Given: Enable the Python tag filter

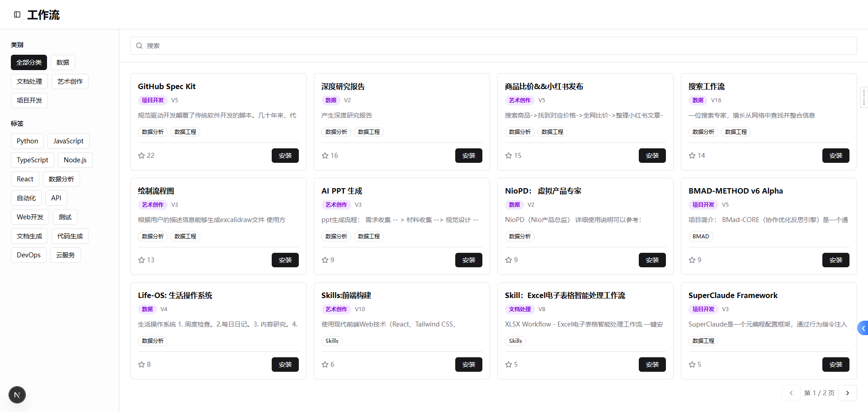Looking at the screenshot, I should [27, 141].
